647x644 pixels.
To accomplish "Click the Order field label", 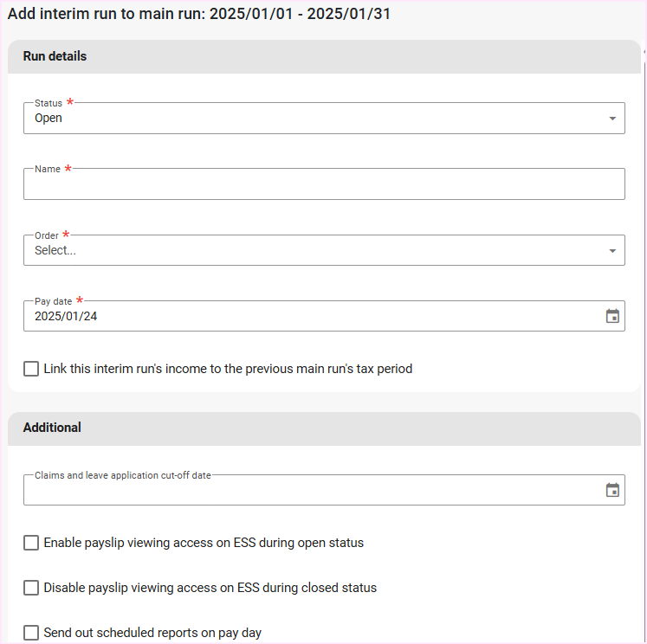I will (47, 235).
